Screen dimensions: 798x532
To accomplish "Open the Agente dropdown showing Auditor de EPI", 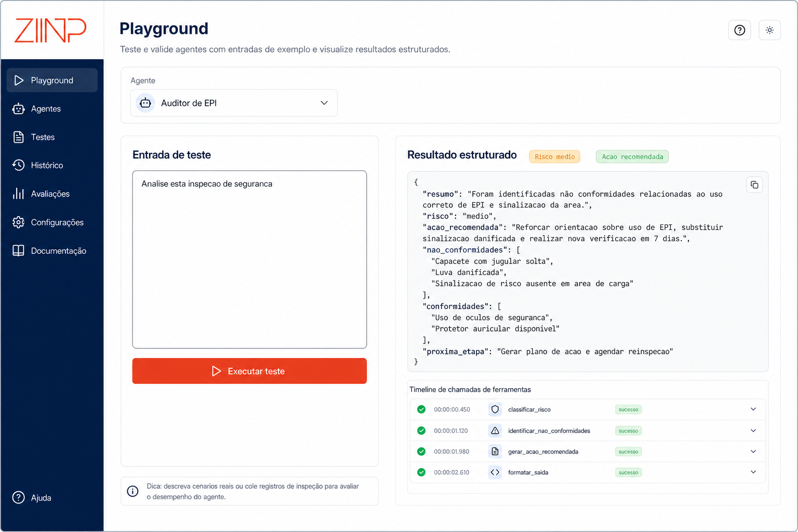I will click(234, 103).
